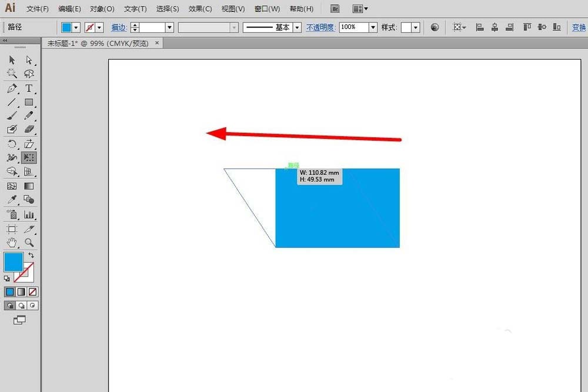Open the 编辑(E) menu
588x392 pixels.
pos(69,9)
